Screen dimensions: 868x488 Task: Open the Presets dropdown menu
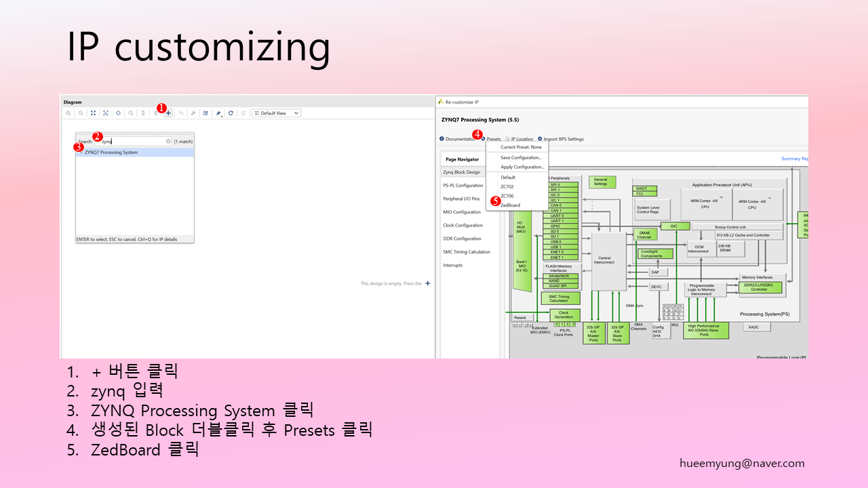click(x=491, y=139)
